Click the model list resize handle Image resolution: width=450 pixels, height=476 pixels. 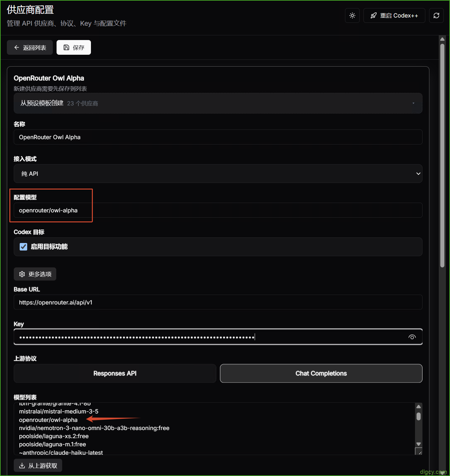pyautogui.click(x=419, y=451)
